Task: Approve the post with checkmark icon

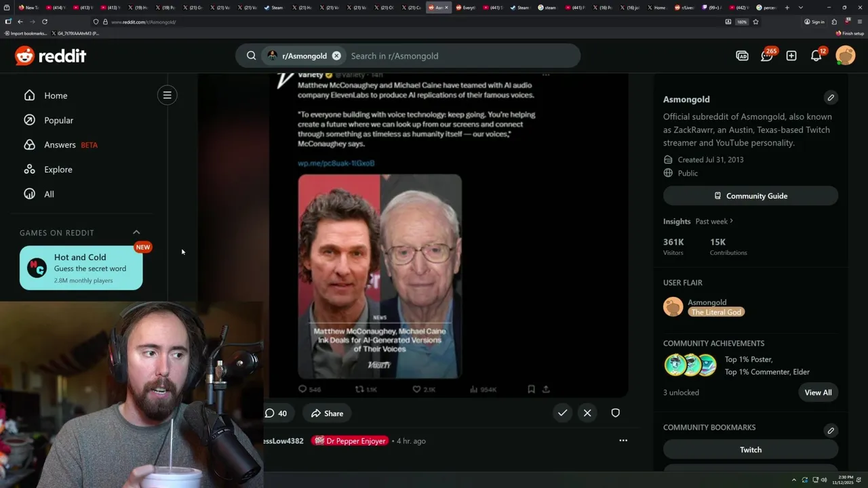Action: click(562, 413)
